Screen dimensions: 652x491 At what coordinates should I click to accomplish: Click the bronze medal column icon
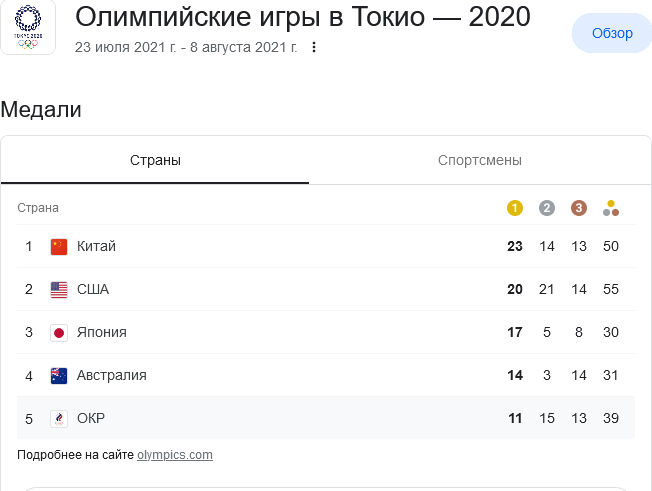[x=579, y=208]
